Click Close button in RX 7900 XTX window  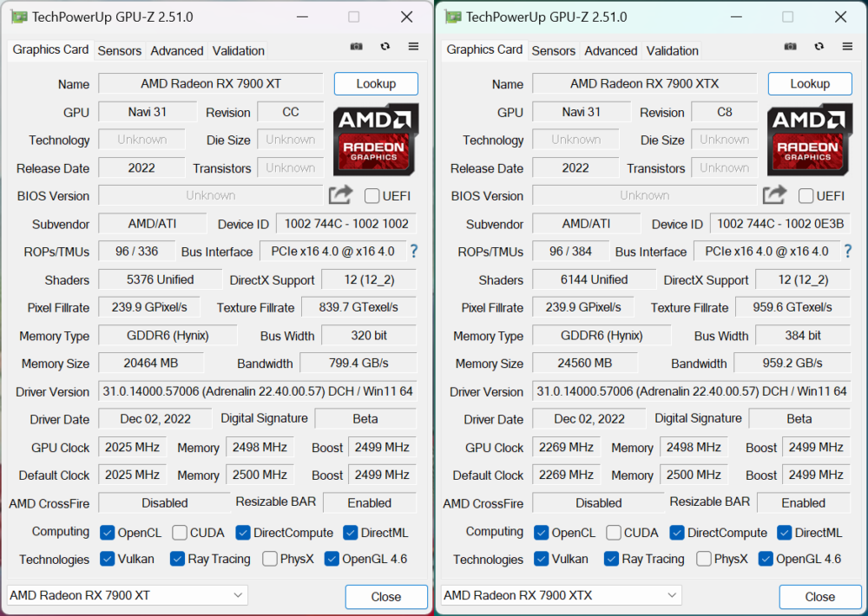pyautogui.click(x=820, y=597)
